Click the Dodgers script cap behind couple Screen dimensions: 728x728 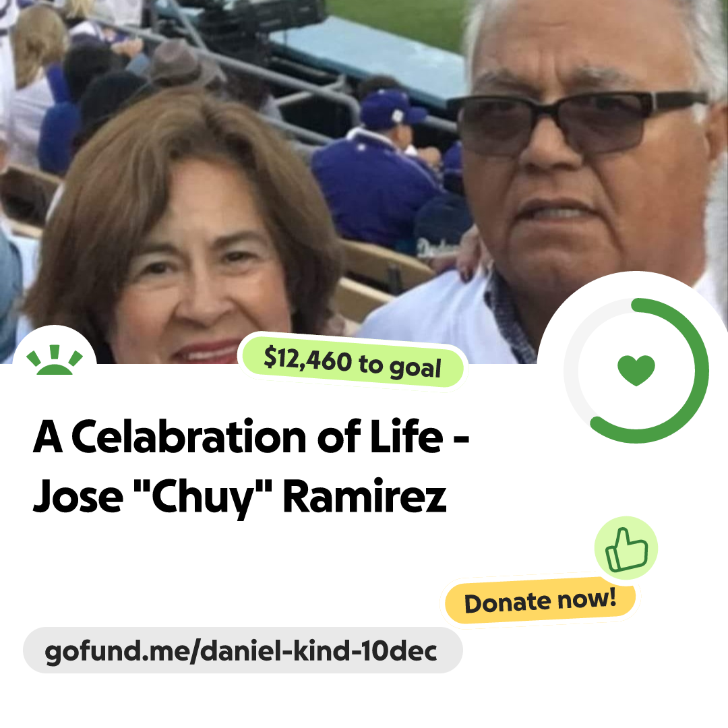pos(442,226)
